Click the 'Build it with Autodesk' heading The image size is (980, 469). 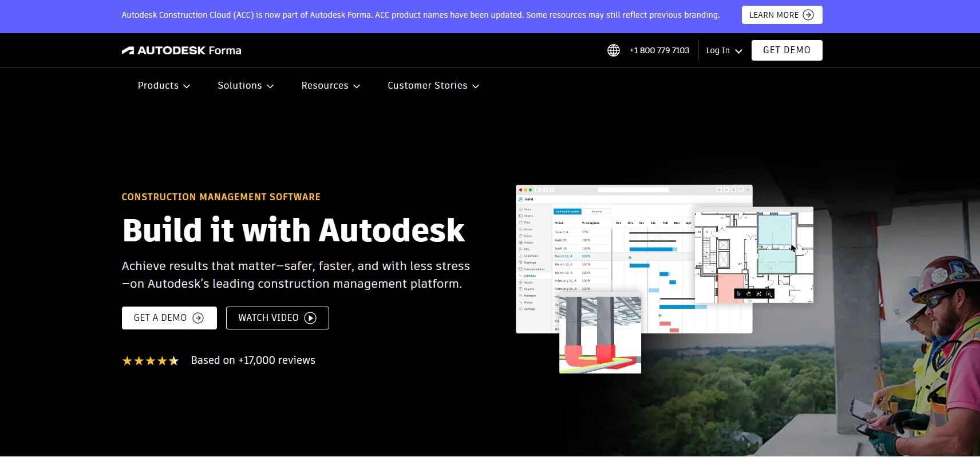tap(294, 230)
